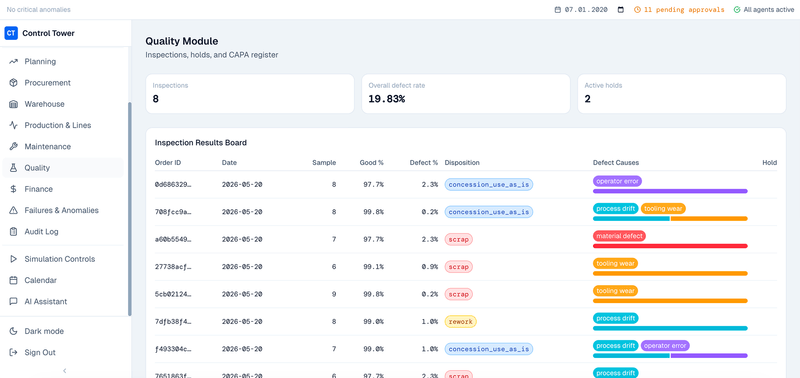Click order ID a60b5549 cell
Image resolution: width=800 pixels, height=378 pixels.
[172, 239]
